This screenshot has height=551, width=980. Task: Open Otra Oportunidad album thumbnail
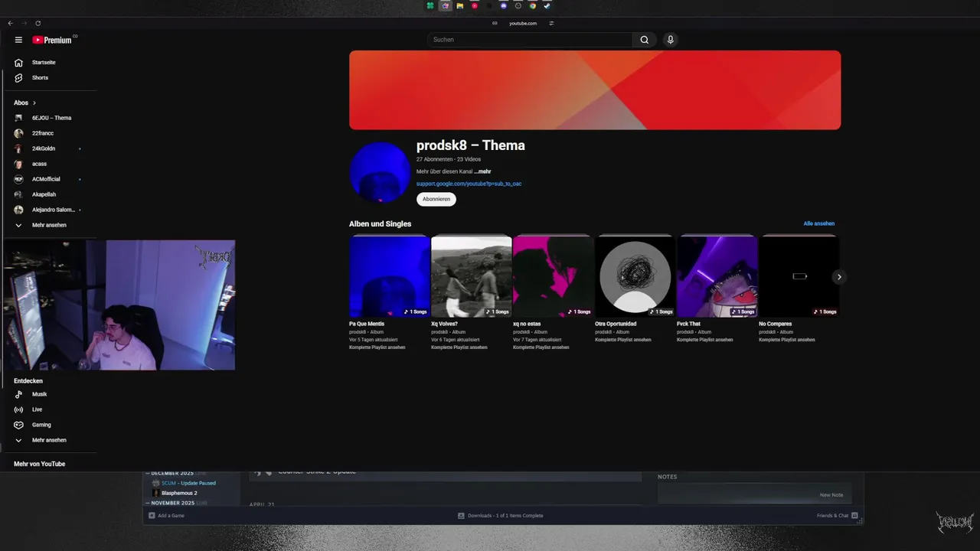coord(635,276)
